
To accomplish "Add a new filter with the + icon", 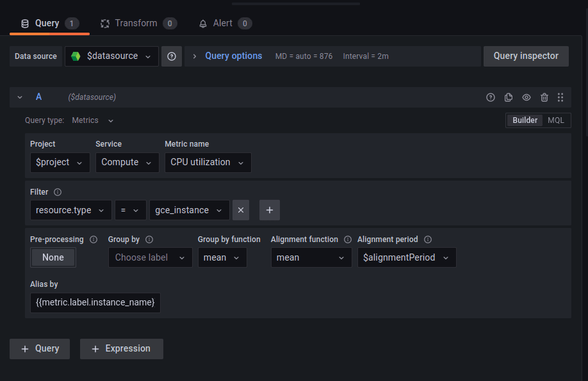I will 269,210.
